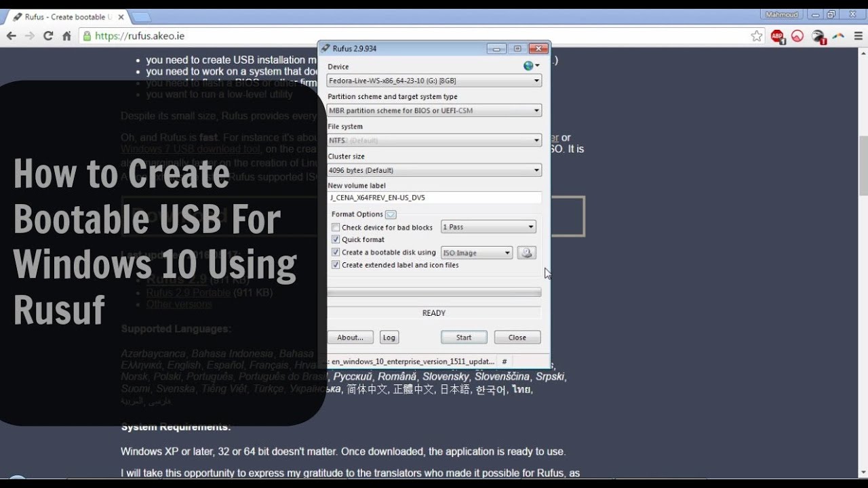Click the 'Srpski' language text

[551, 376]
